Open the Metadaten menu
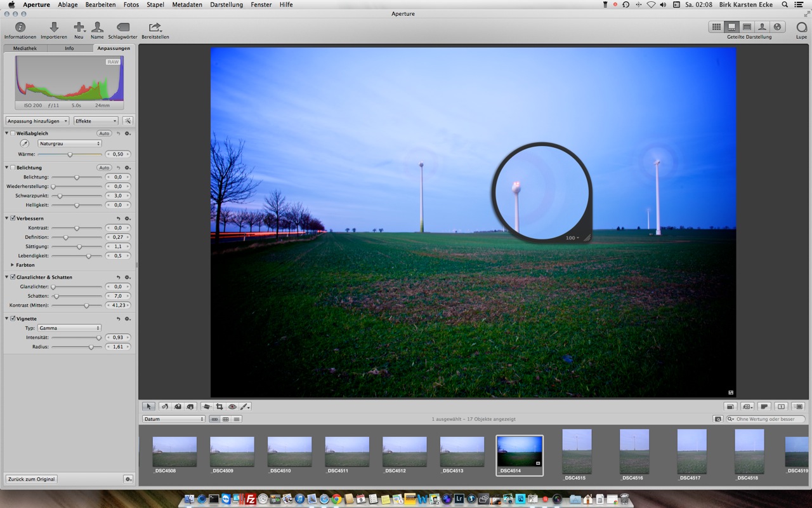 click(187, 4)
